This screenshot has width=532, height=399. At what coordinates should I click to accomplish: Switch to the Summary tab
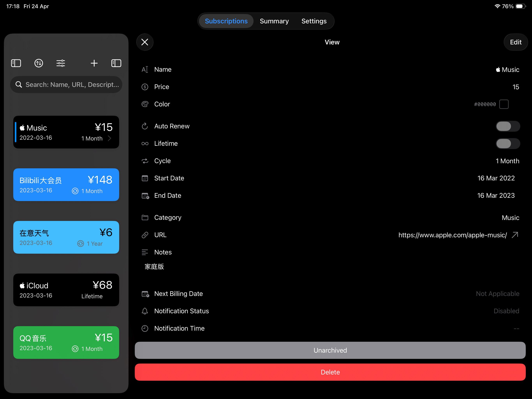[x=274, y=21]
